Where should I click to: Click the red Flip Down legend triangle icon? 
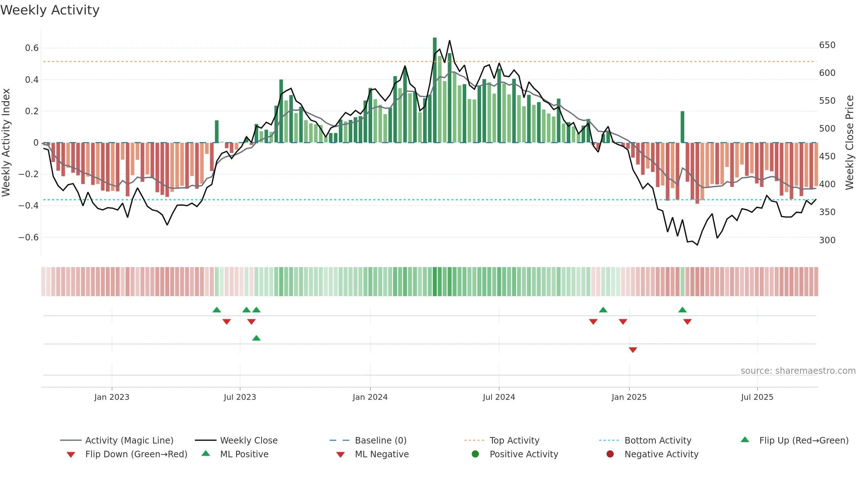(x=71, y=454)
